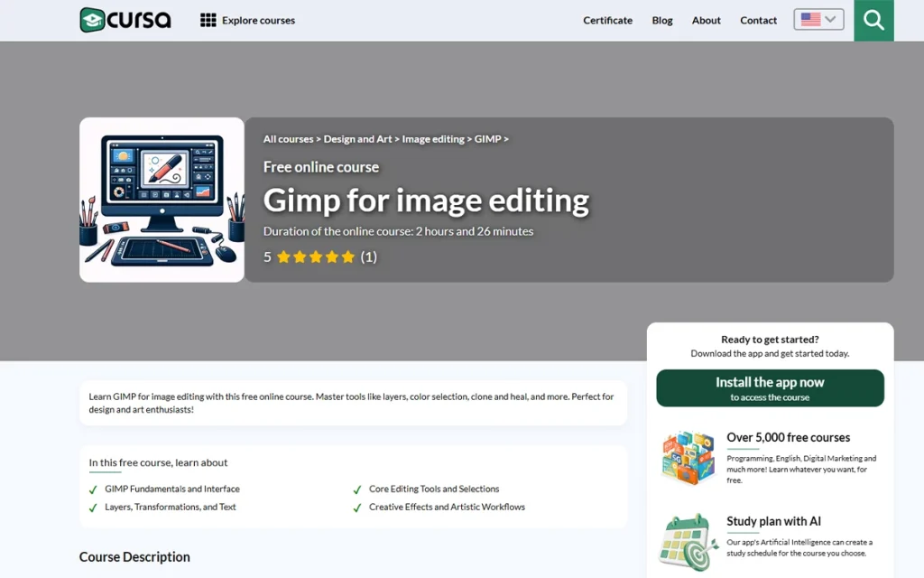This screenshot has width=924, height=578.
Task: Click checkmark beside GIMP Fundamentals and Interface
Action: coord(93,489)
